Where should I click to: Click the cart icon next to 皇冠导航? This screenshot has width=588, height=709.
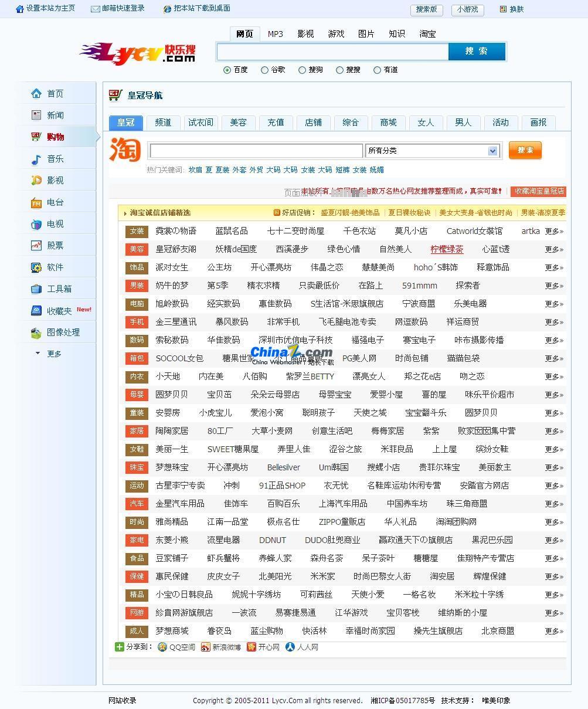click(x=115, y=95)
